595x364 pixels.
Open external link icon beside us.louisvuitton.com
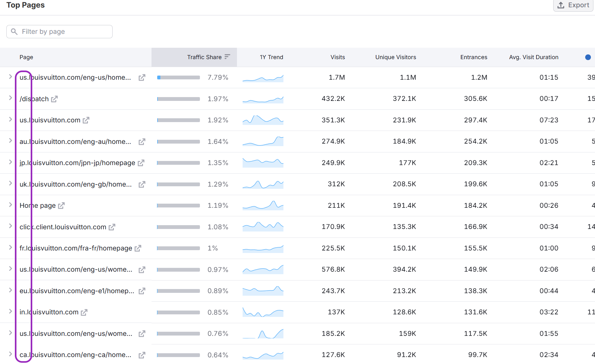pos(86,120)
